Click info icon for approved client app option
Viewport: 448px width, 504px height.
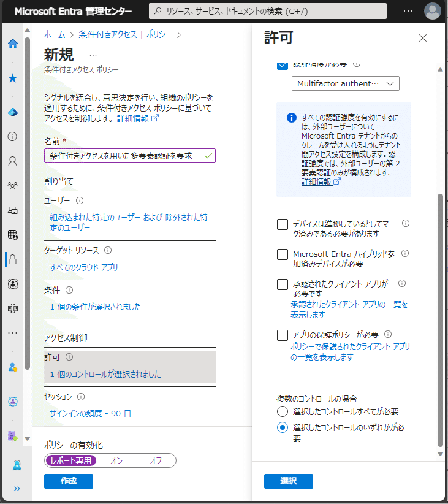click(x=401, y=283)
